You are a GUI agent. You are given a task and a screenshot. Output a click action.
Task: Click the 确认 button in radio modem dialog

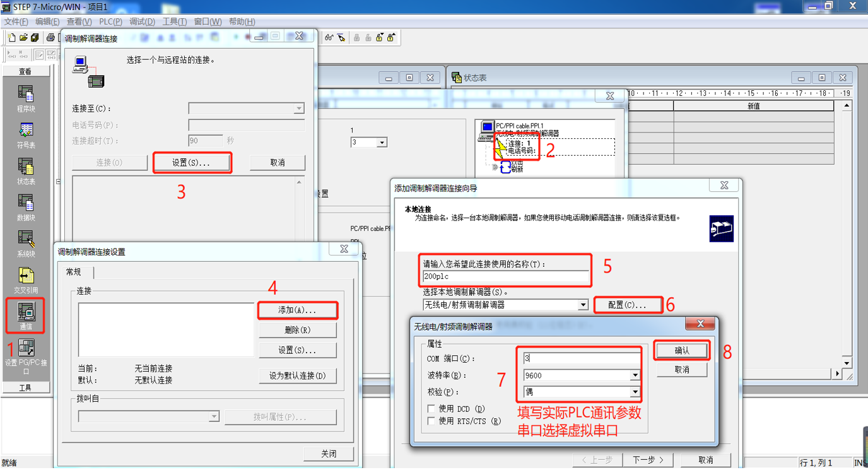point(682,350)
